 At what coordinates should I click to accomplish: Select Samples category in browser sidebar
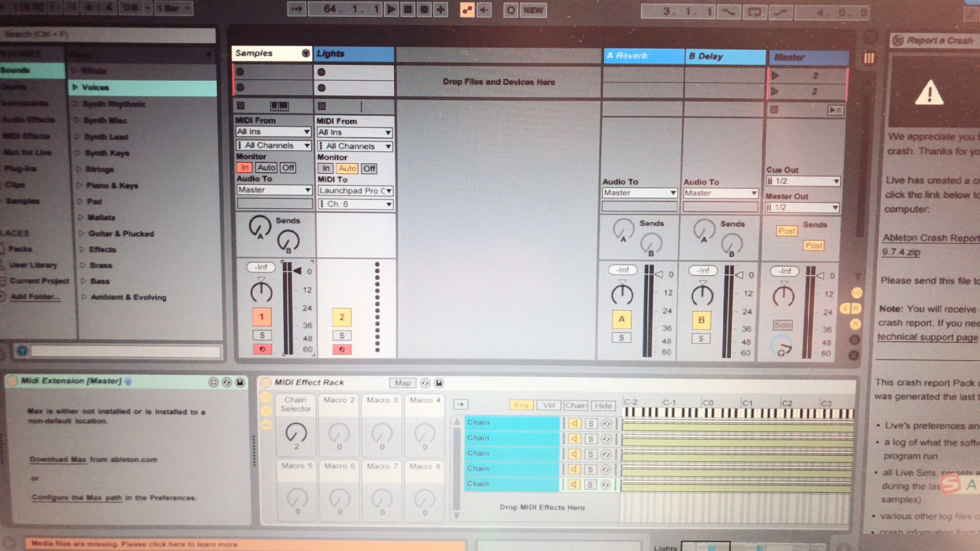[23, 201]
